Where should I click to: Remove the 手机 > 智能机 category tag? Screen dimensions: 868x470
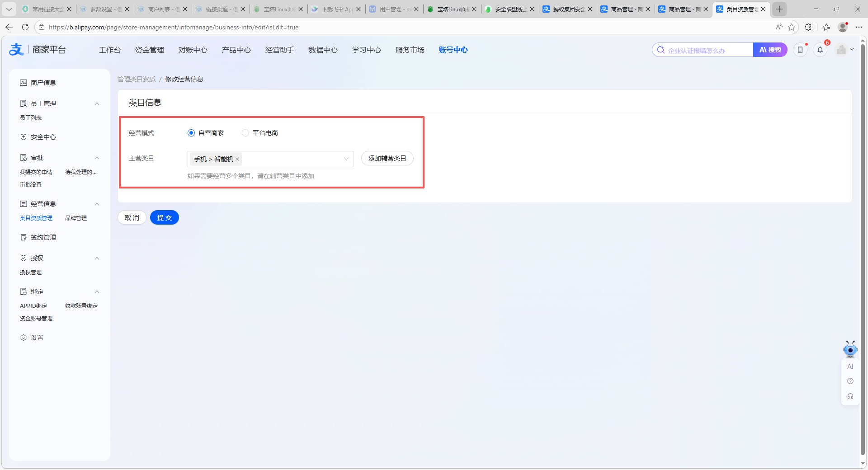point(237,159)
